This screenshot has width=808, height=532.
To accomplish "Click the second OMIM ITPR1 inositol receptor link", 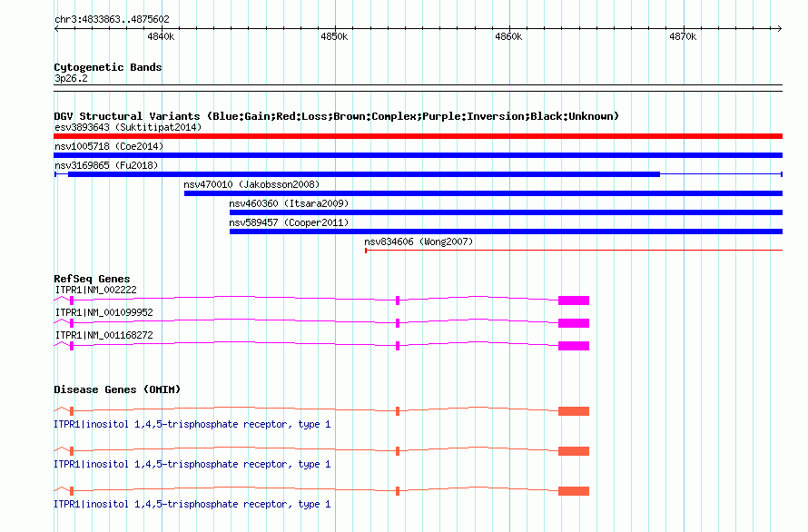I will pos(192,465).
